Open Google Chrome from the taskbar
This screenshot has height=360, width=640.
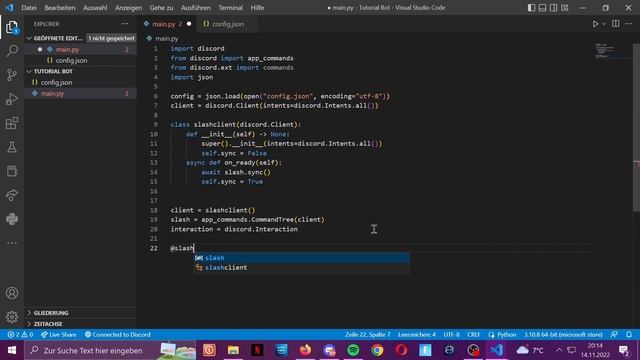(x=377, y=350)
